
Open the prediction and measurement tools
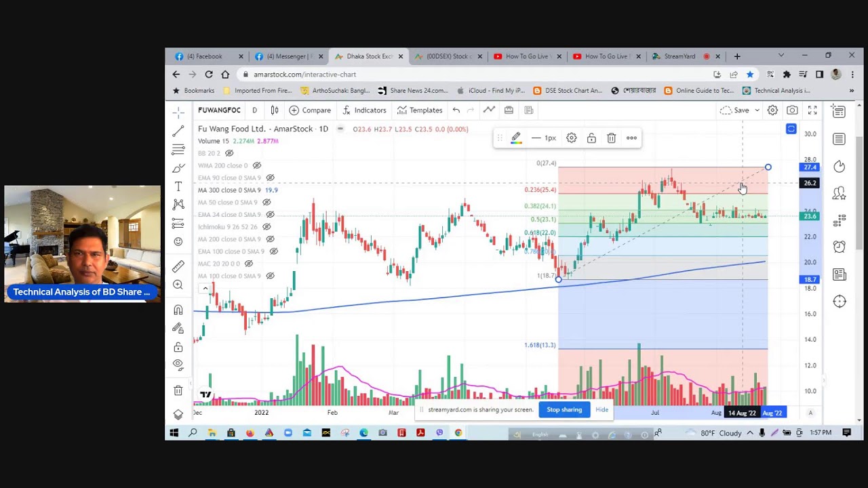178,223
